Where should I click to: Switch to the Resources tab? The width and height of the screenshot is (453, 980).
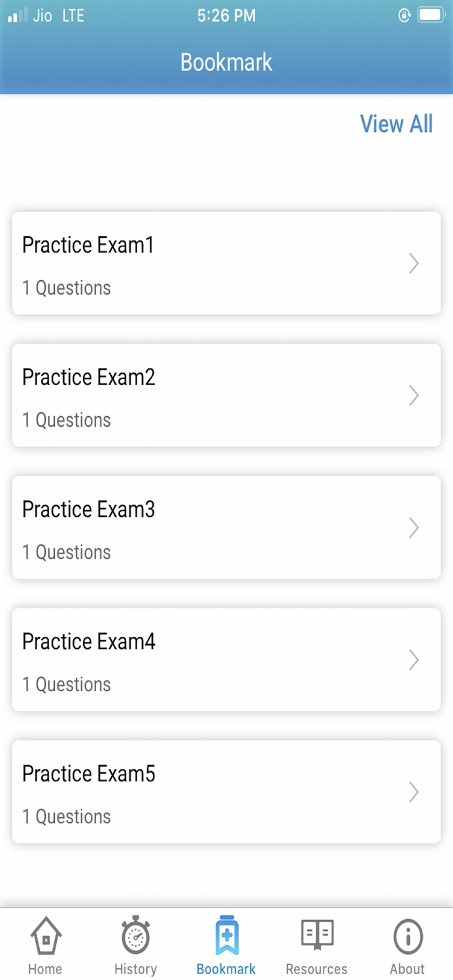click(x=316, y=944)
